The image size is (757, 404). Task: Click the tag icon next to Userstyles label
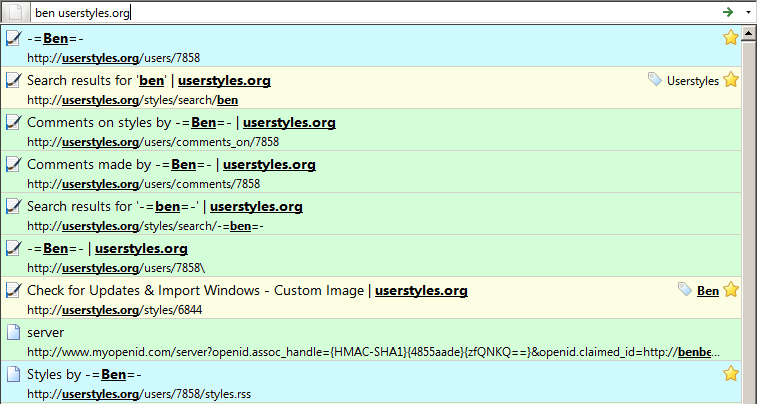pos(655,79)
